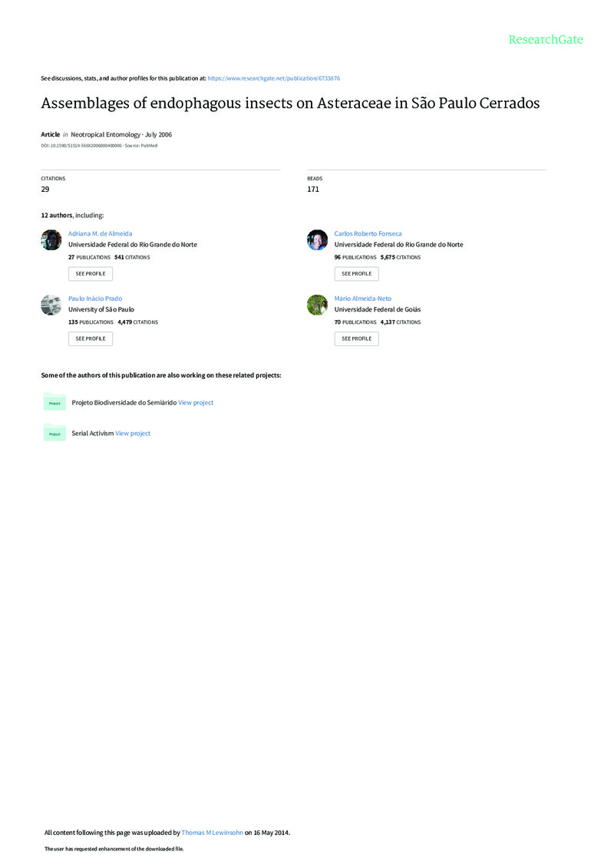Open Carlos Roberto Fonseca's author link

tap(368, 233)
